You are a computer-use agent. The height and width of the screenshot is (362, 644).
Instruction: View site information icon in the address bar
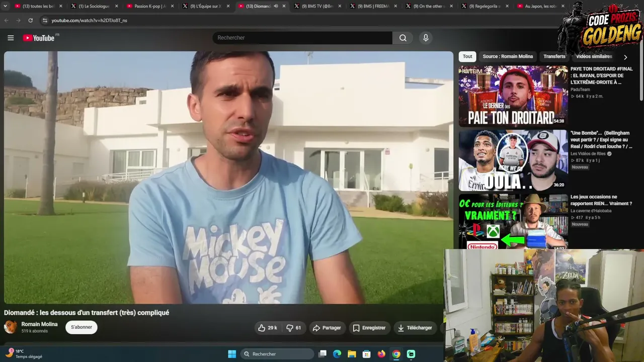point(45,21)
